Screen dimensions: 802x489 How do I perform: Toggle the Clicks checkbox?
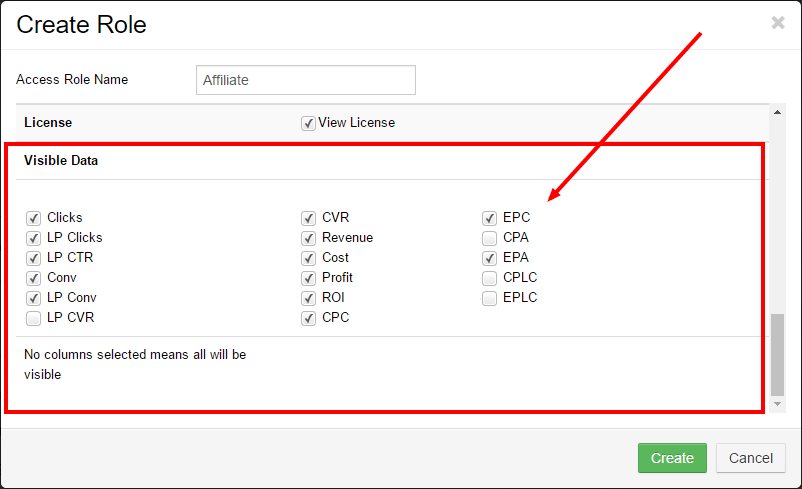pos(33,218)
